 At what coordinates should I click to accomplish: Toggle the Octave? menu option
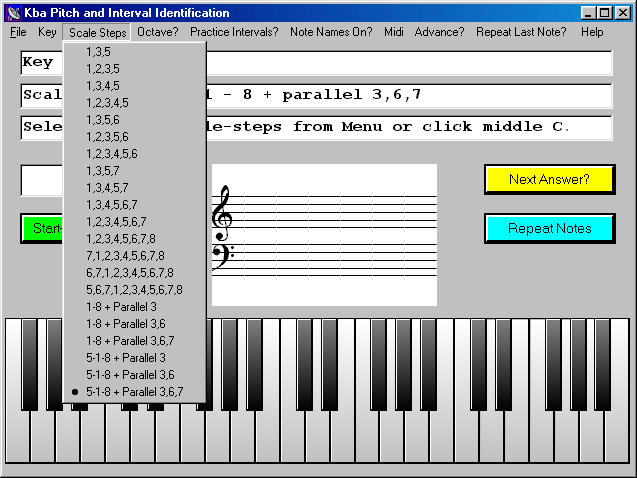(158, 32)
